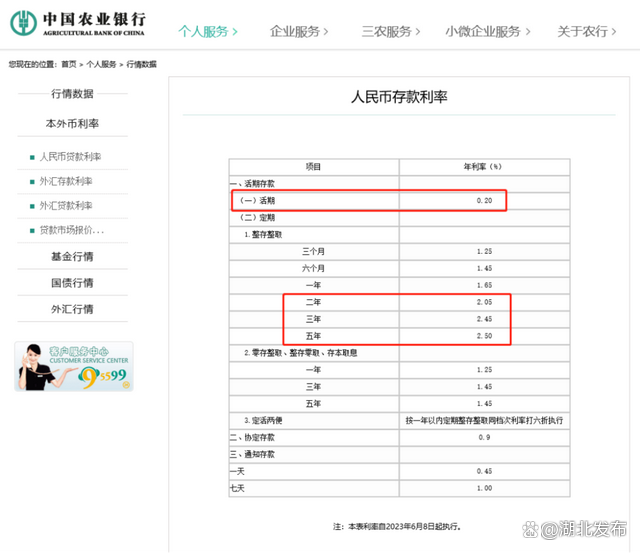The image size is (640, 553).
Task: Click the 三个月 term cell
Action: (313, 251)
